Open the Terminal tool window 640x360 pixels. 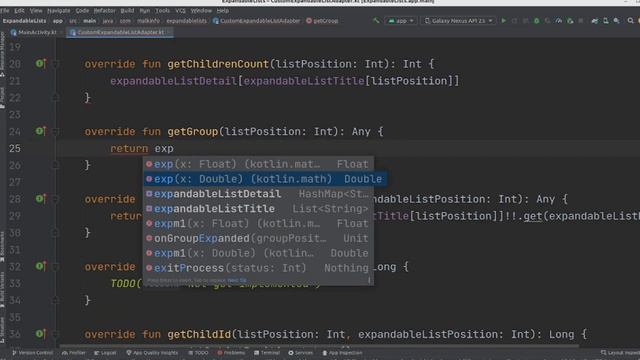[x=267, y=353]
